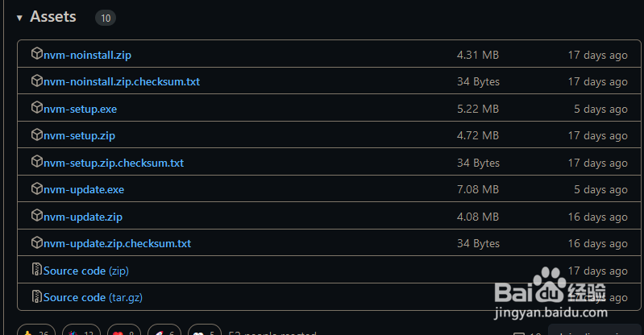Click the Assets heading
This screenshot has width=644, height=335.
tap(53, 17)
